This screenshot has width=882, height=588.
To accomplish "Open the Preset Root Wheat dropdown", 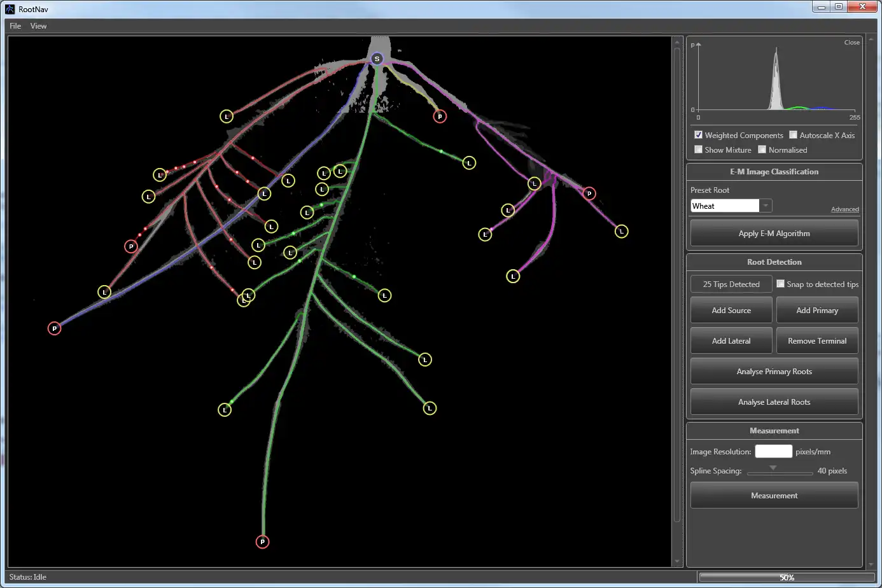I will [x=766, y=206].
